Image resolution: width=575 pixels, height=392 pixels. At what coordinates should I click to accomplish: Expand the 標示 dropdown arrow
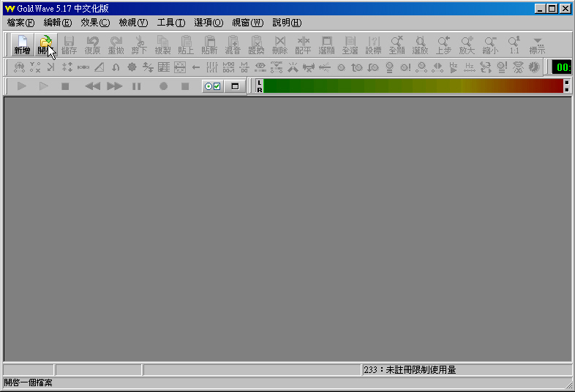pyautogui.click(x=537, y=45)
